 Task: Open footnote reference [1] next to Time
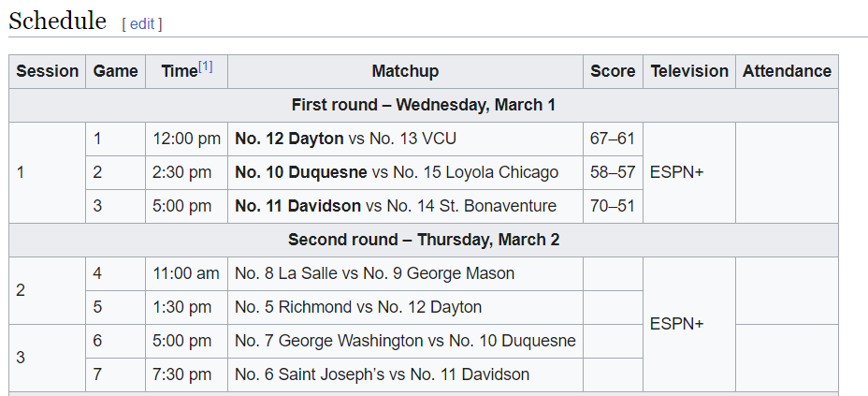[206, 66]
